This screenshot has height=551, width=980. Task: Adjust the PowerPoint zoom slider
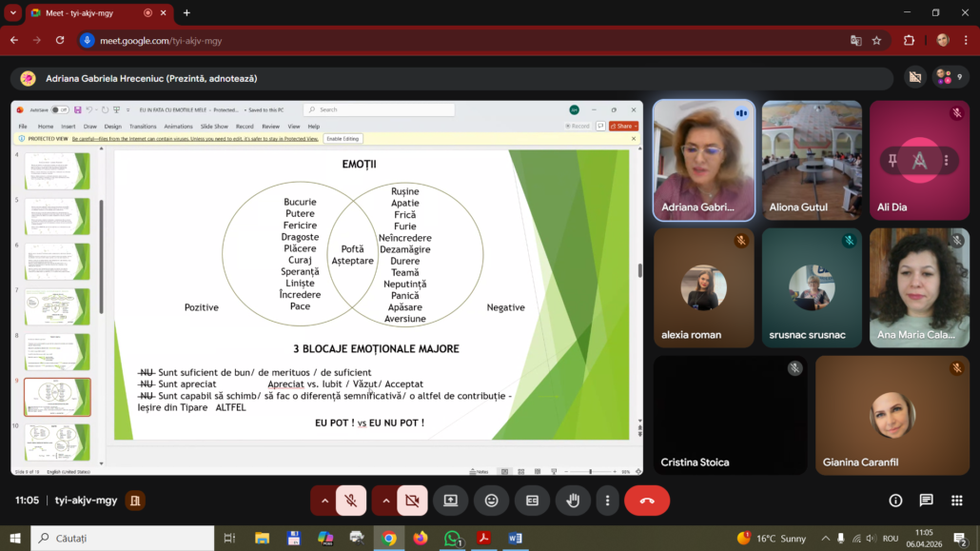pos(590,472)
